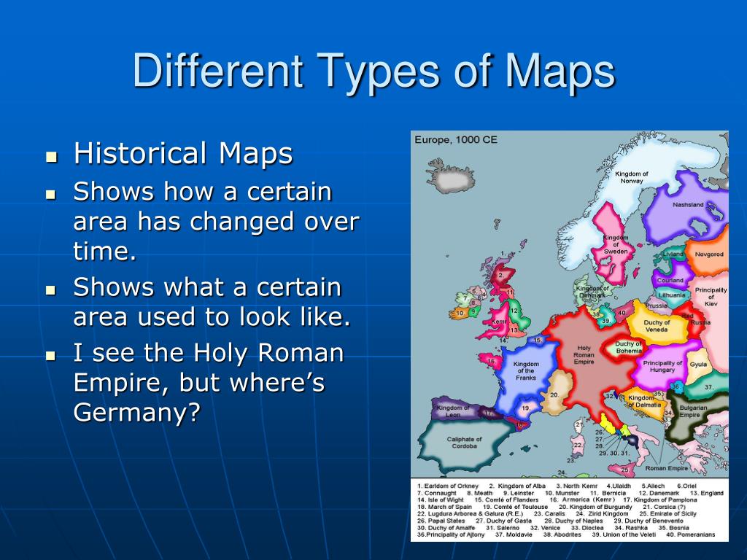This screenshot has width=747, height=560.
Task: Click legend entry "14. Isle of Wight"
Action: point(440,499)
